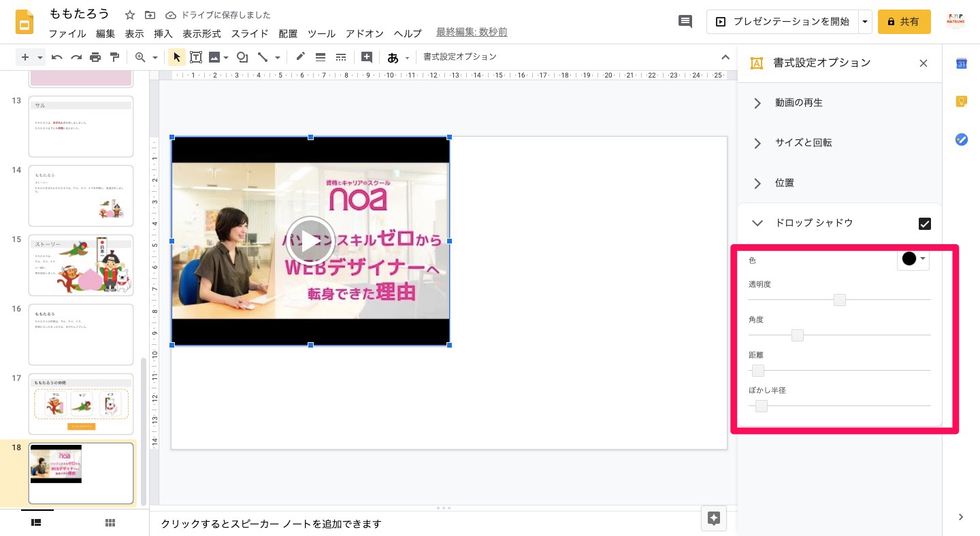Click 書式設定オプション in toolbar
This screenshot has height=536, width=980.
coord(460,57)
